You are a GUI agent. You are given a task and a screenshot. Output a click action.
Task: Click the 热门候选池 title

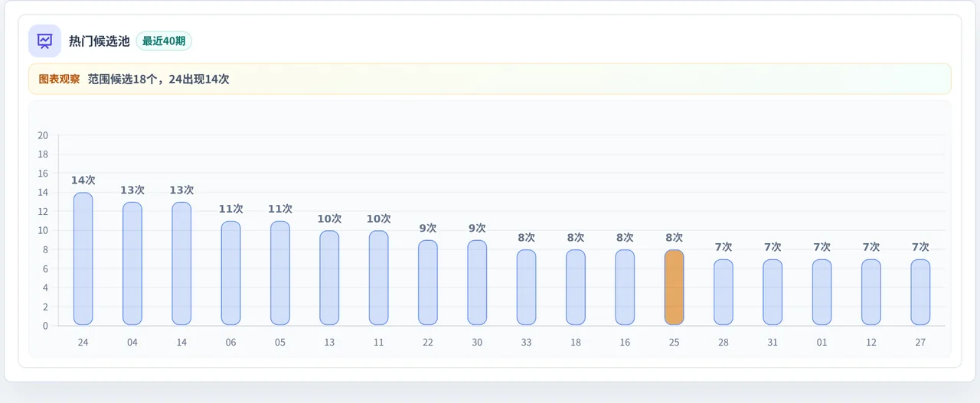click(100, 41)
